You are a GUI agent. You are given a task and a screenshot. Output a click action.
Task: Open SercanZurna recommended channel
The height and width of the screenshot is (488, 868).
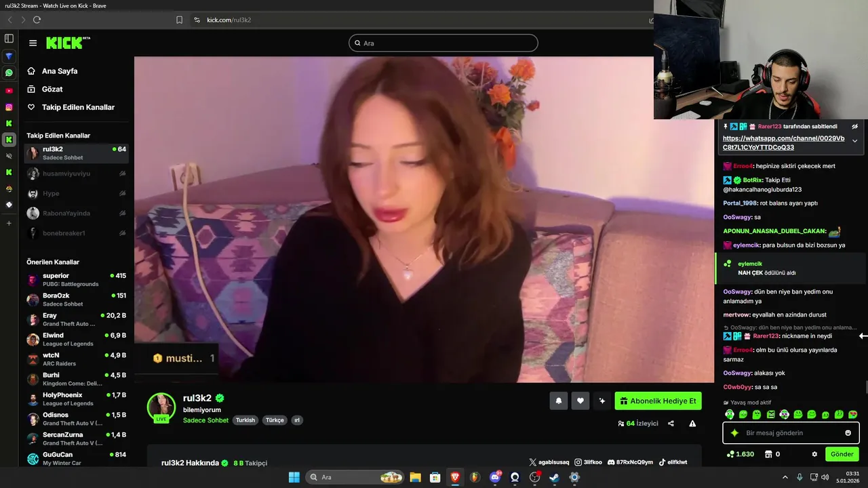[x=76, y=439]
